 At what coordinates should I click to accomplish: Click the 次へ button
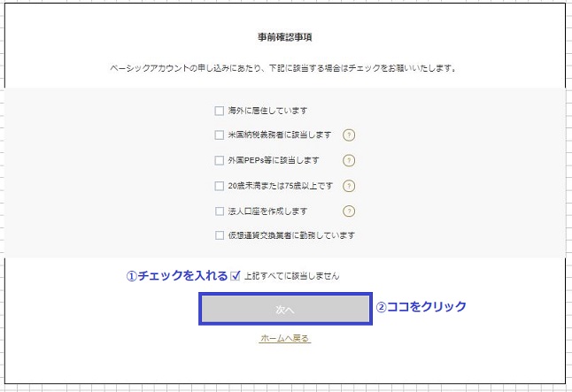[x=285, y=309]
